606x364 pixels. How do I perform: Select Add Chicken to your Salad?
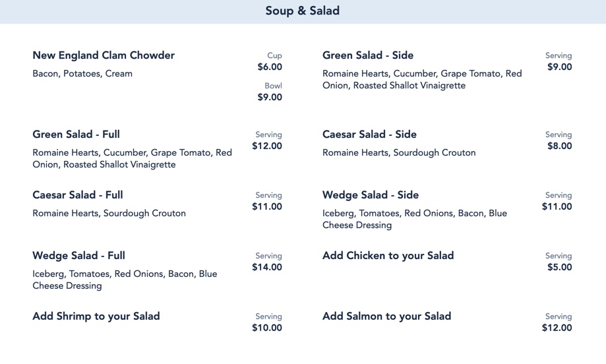click(x=388, y=256)
